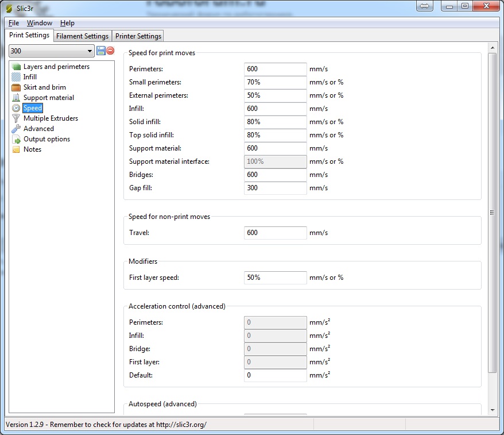Click the Perimeters speed input field
This screenshot has width=504, height=435.
(275, 69)
